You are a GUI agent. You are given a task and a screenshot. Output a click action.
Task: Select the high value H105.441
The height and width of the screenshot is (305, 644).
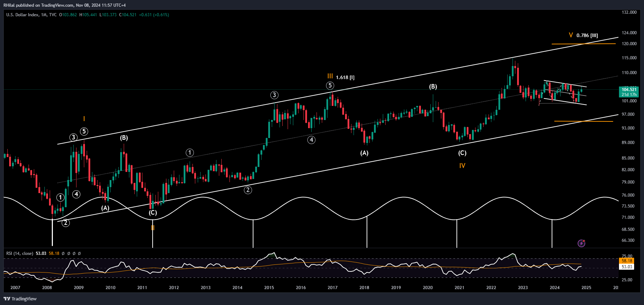tap(88, 15)
